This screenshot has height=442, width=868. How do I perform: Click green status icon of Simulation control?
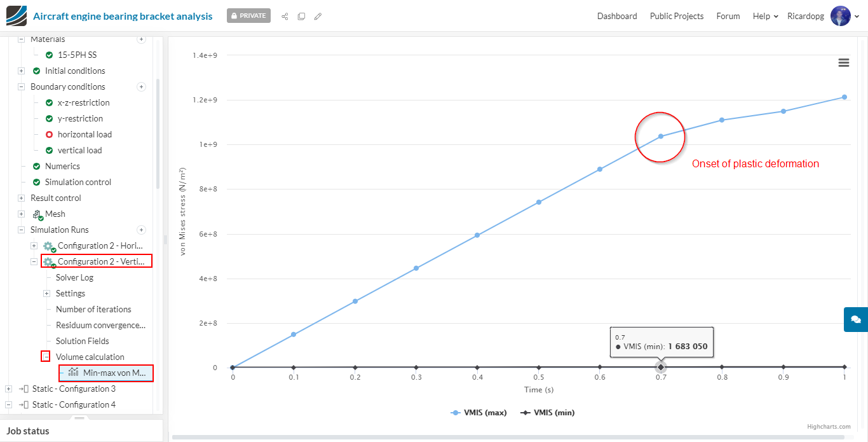click(36, 183)
